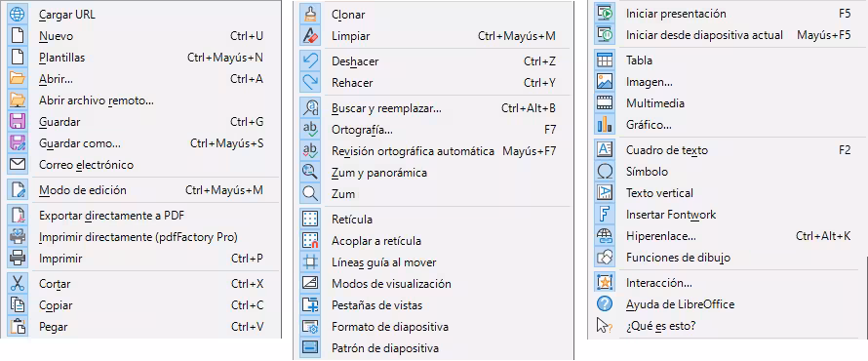Click the Ctrl+U shortcut text beside Nuevo

(247, 36)
